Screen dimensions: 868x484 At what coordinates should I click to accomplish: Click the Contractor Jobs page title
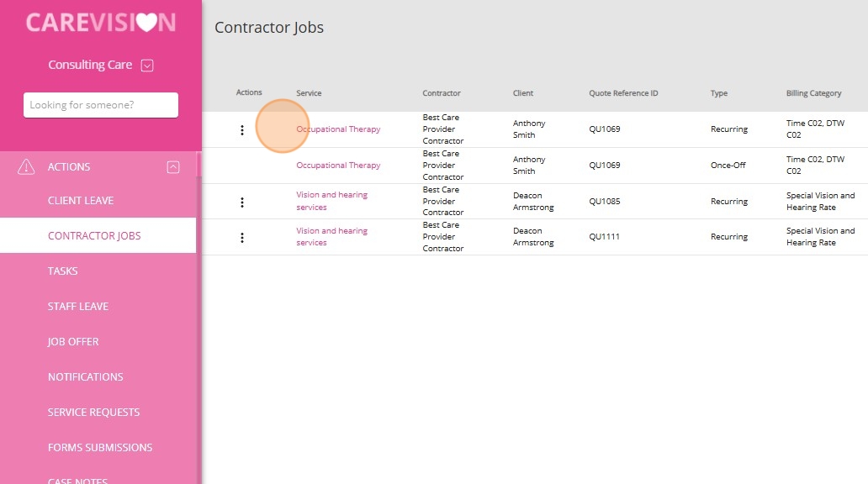[x=269, y=28]
